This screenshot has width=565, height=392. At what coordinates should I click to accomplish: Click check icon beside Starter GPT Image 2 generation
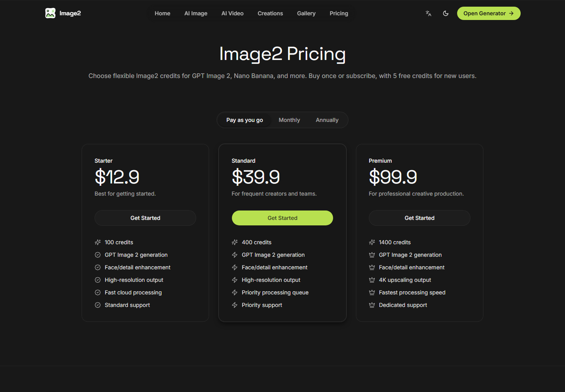point(98,255)
